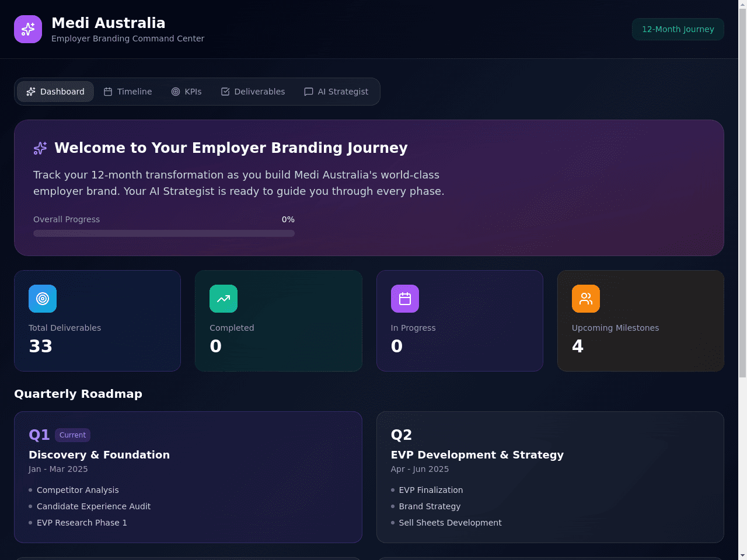Click the Apr - Jun 2025 date range
Image resolution: width=747 pixels, height=560 pixels.
pos(420,469)
